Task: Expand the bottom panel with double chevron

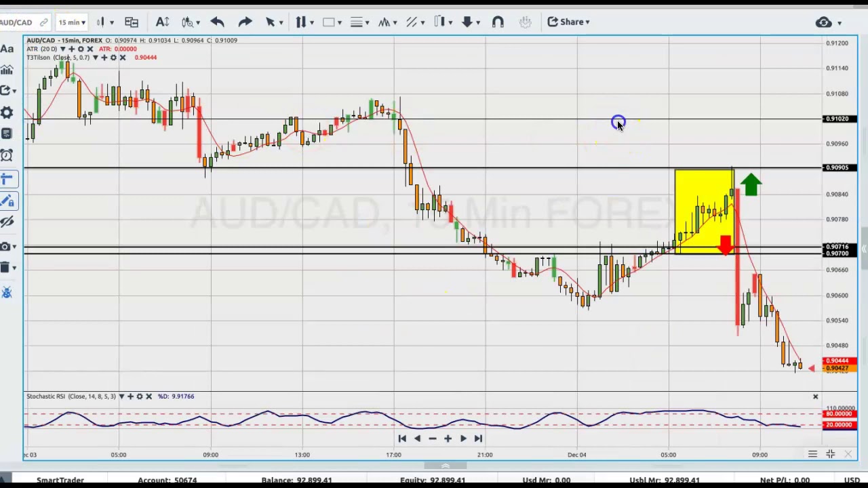Action: (x=446, y=466)
